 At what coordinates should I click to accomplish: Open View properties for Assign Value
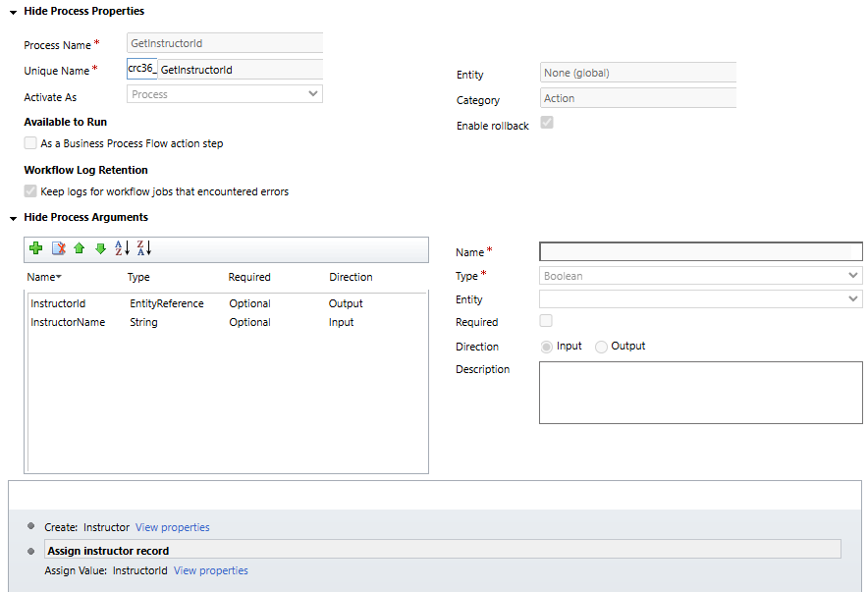[x=210, y=570]
